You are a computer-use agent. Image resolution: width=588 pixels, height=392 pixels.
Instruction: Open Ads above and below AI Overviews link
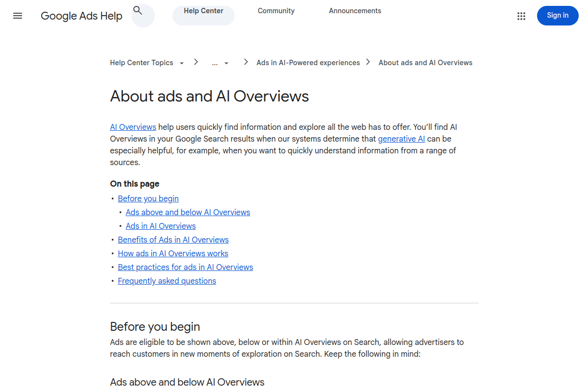pos(188,212)
